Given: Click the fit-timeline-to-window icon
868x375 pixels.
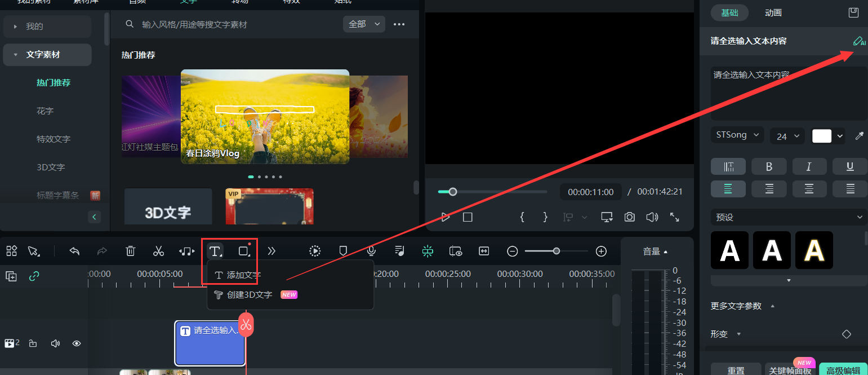Looking at the screenshot, I should point(484,251).
